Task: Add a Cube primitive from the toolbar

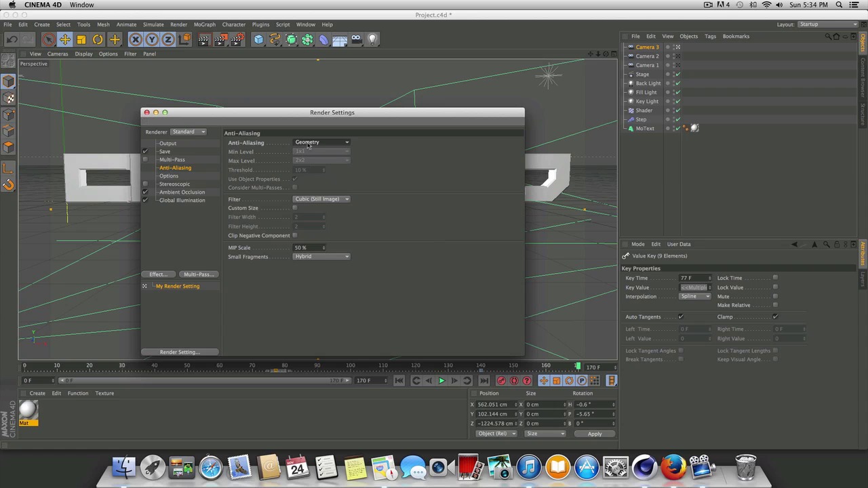Action: 258,40
